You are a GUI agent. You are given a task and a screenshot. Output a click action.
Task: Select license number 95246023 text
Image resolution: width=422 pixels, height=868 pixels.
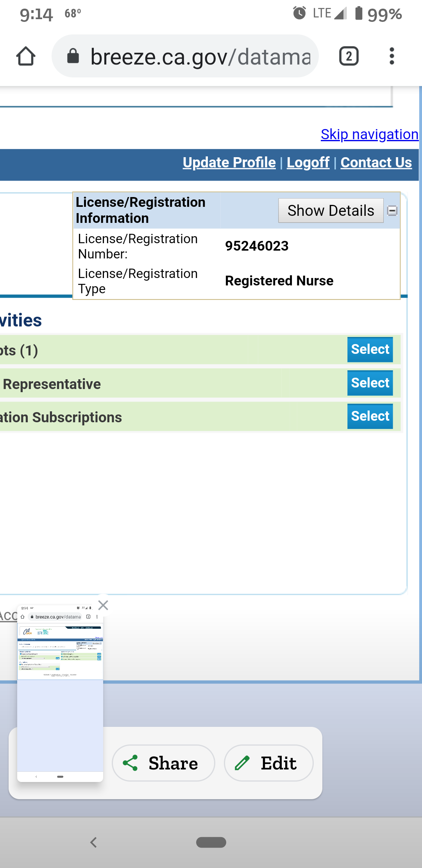[257, 246]
